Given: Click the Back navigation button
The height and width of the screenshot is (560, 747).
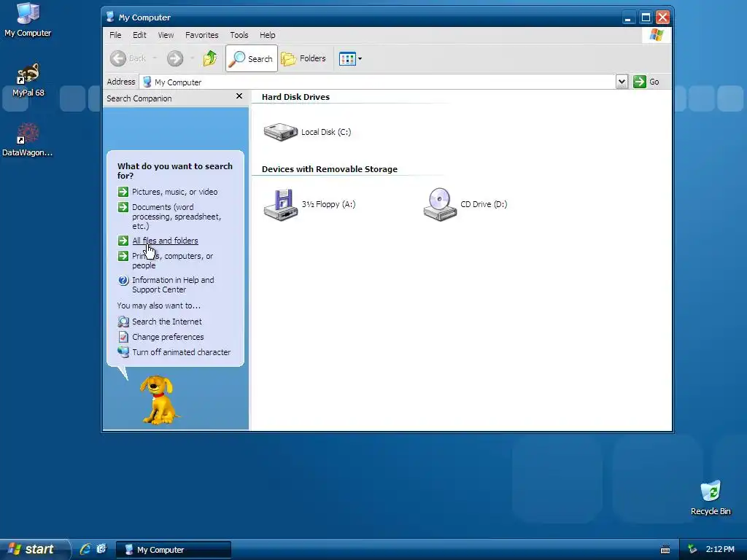Looking at the screenshot, I should coord(128,58).
